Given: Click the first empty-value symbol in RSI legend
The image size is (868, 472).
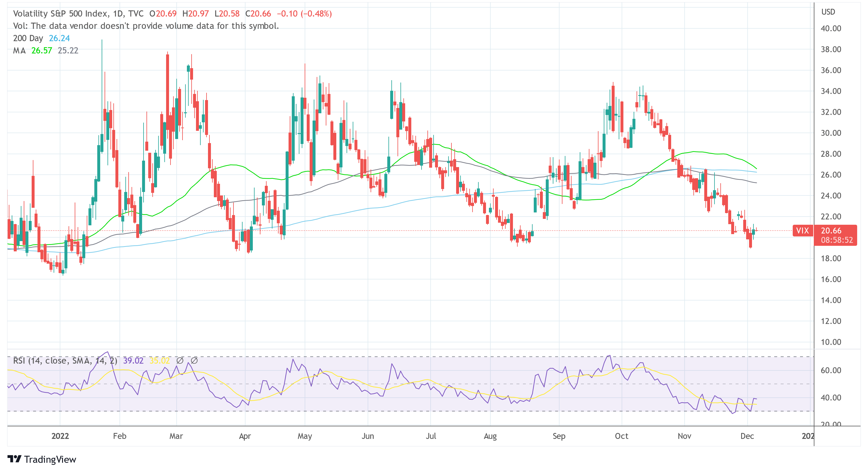Looking at the screenshot, I should tap(180, 361).
